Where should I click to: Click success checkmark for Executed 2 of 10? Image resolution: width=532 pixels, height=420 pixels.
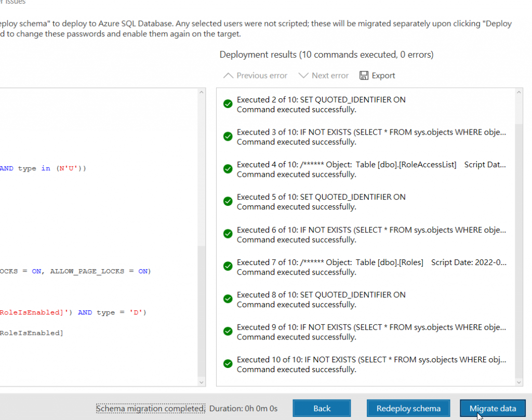pyautogui.click(x=228, y=104)
